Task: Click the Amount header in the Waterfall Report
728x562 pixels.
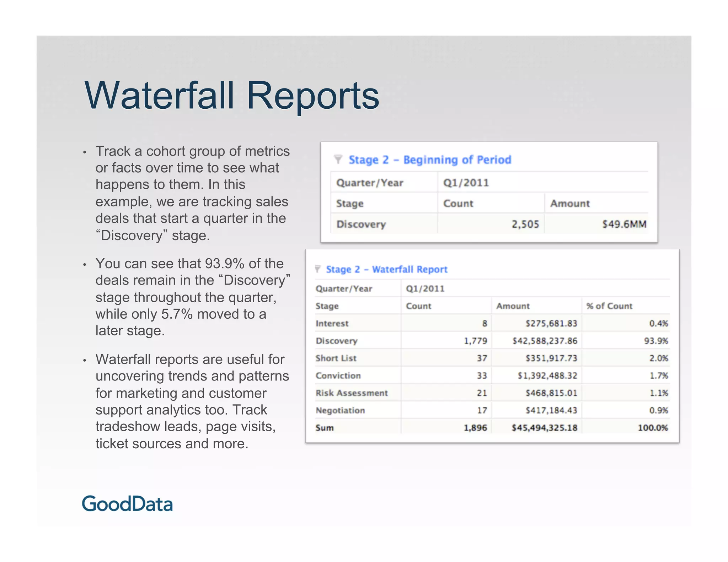Action: click(513, 306)
